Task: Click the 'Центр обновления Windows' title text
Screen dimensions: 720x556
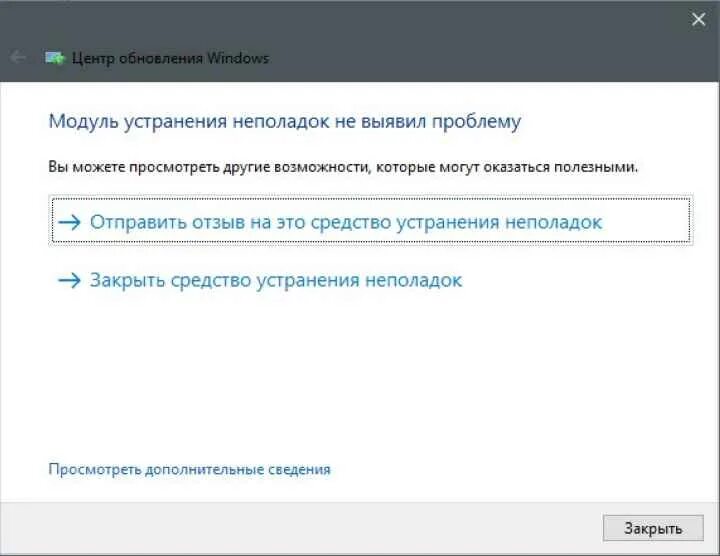Action: pos(170,59)
